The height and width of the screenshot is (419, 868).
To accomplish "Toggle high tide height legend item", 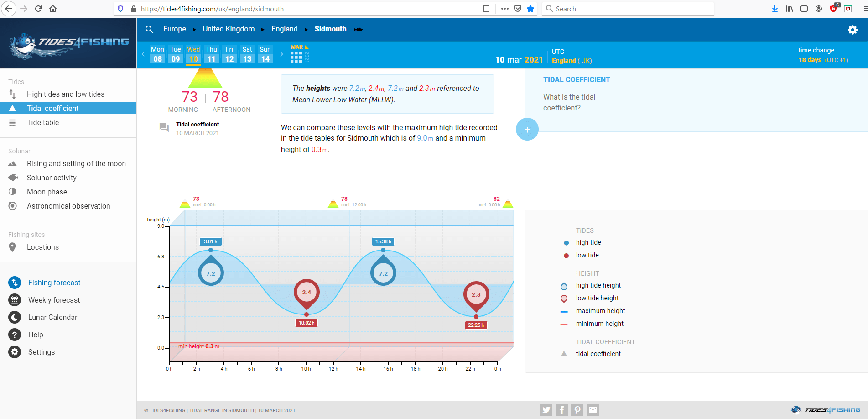I will point(598,285).
